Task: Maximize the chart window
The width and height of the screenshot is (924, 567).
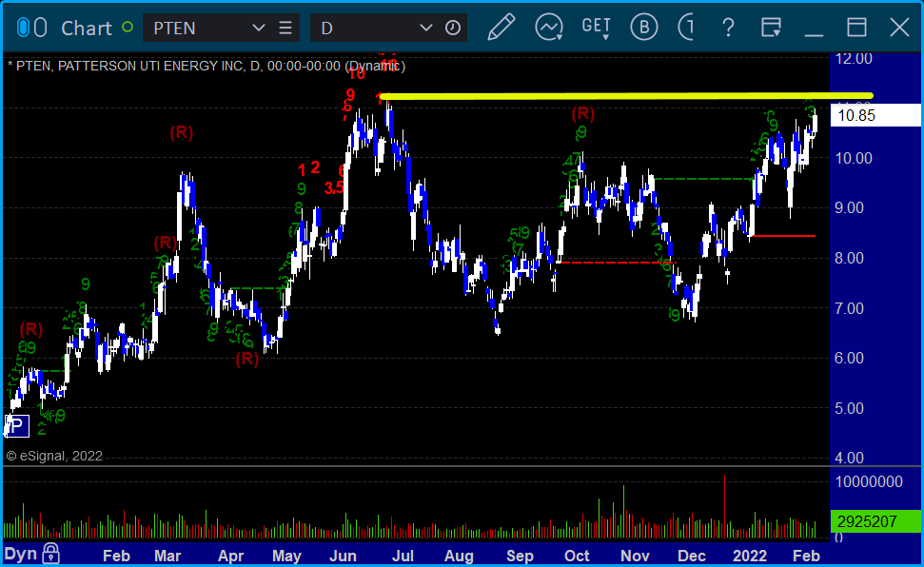Action: coord(856,28)
